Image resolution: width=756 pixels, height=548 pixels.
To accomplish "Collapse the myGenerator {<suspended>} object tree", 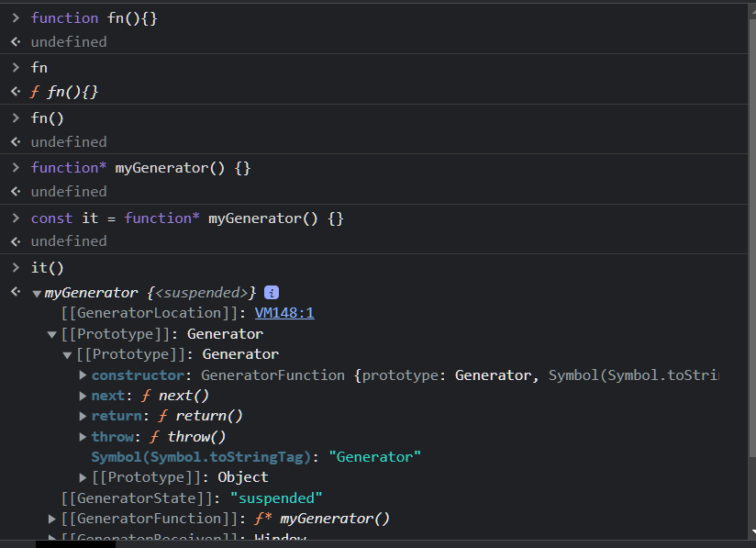I will click(x=37, y=294).
